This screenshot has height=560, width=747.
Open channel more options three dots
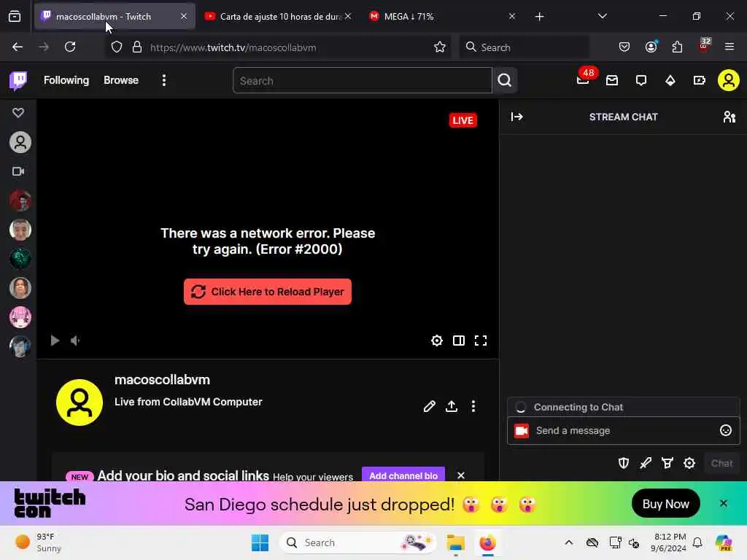coord(473,406)
